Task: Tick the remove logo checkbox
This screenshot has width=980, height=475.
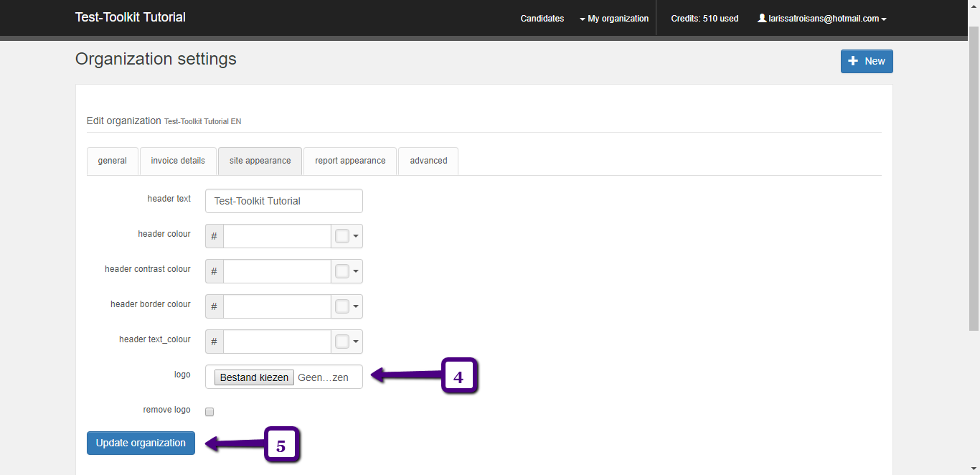Action: (x=209, y=412)
